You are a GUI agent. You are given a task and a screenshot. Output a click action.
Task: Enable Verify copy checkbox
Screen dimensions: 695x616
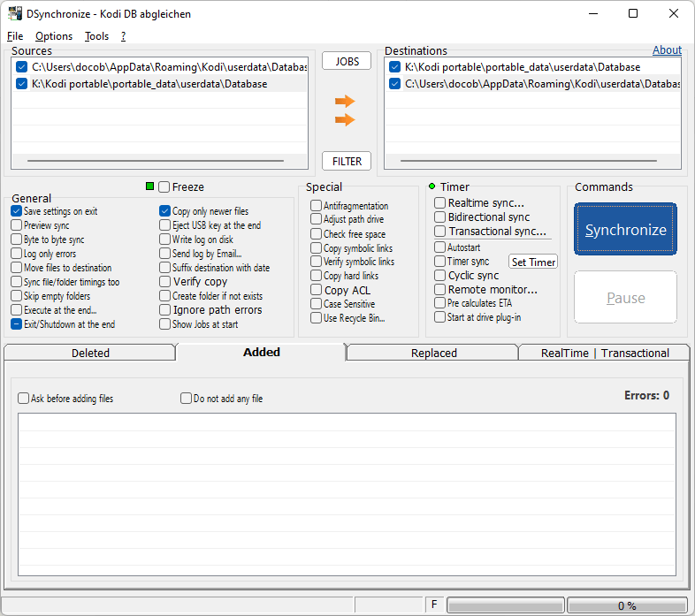tap(164, 282)
